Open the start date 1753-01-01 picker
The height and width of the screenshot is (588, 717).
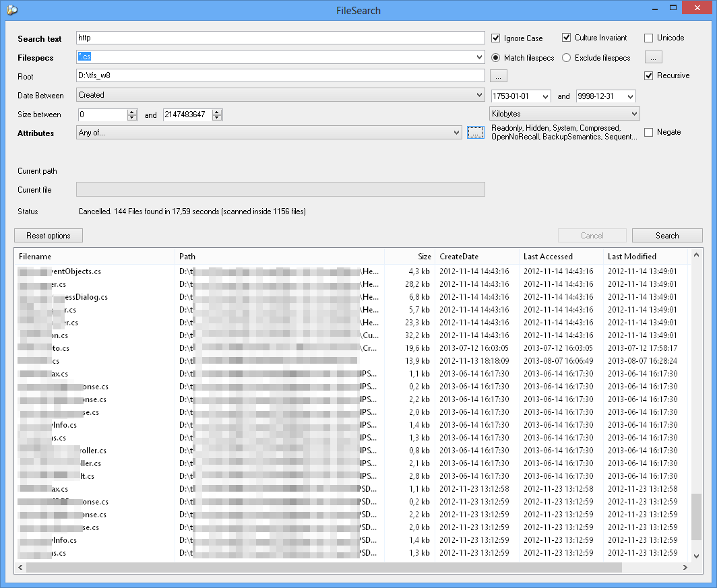(x=545, y=96)
